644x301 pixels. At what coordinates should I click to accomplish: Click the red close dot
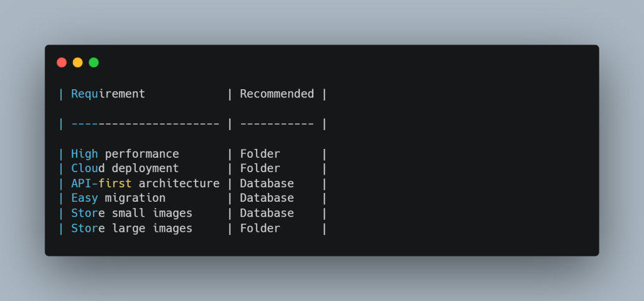coord(62,62)
